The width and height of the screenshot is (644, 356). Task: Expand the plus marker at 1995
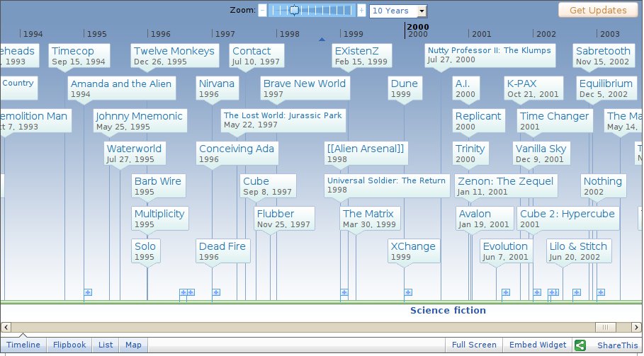(88, 292)
